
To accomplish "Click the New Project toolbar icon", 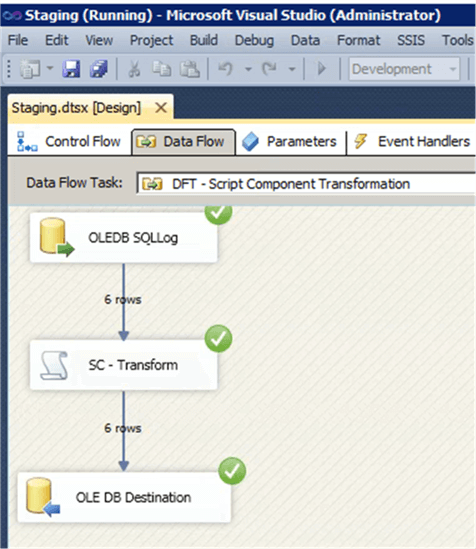I will point(30,69).
